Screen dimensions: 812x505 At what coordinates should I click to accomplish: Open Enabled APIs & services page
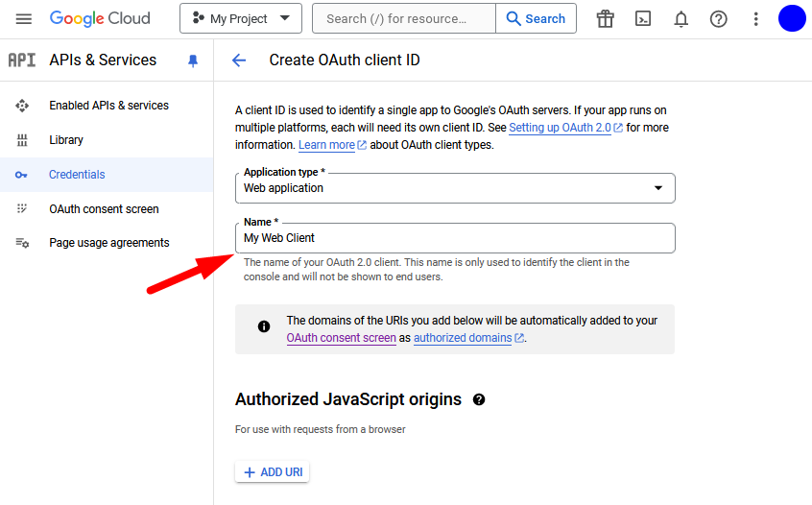tap(108, 106)
